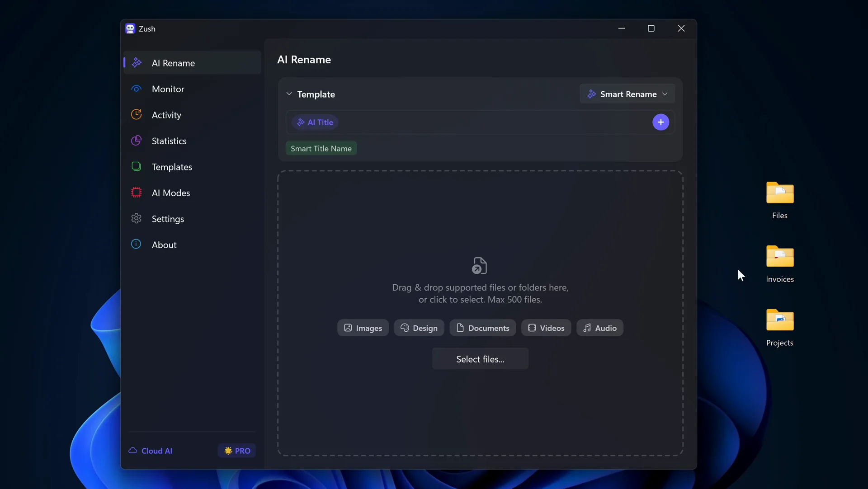Image resolution: width=868 pixels, height=489 pixels.
Task: Maximize the Zush window
Action: (x=651, y=28)
